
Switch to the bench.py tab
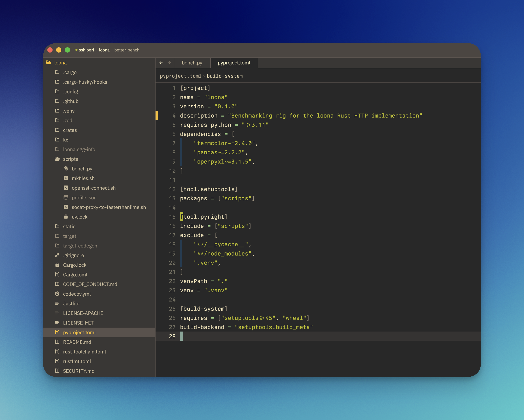[x=192, y=63]
